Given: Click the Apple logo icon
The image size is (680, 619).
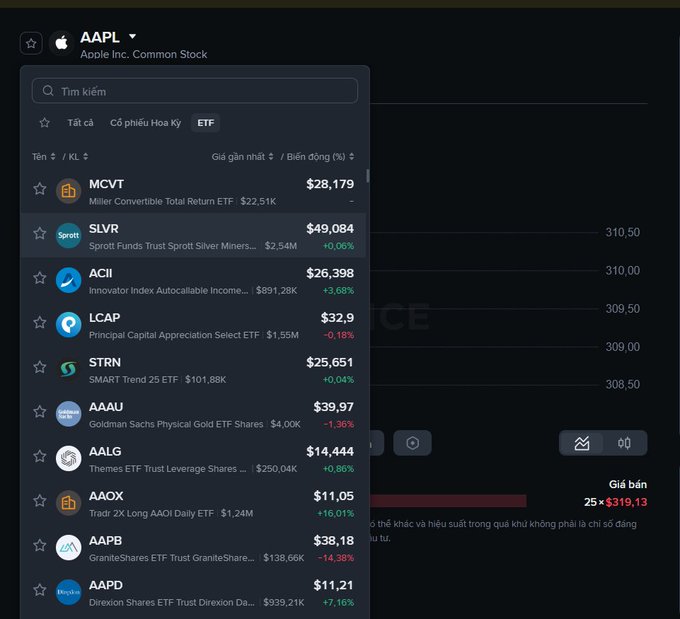Looking at the screenshot, I should click(x=61, y=43).
